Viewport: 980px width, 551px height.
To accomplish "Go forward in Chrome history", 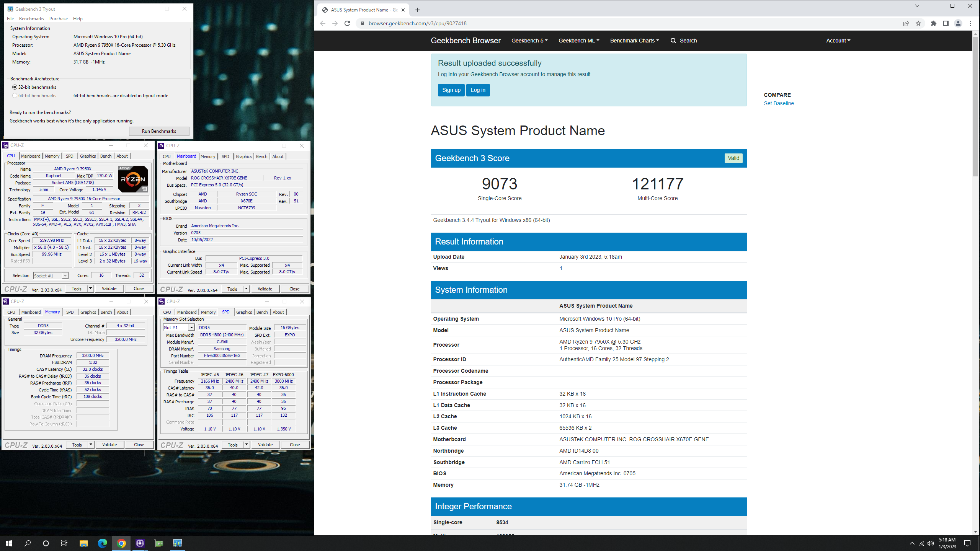I will point(335,23).
